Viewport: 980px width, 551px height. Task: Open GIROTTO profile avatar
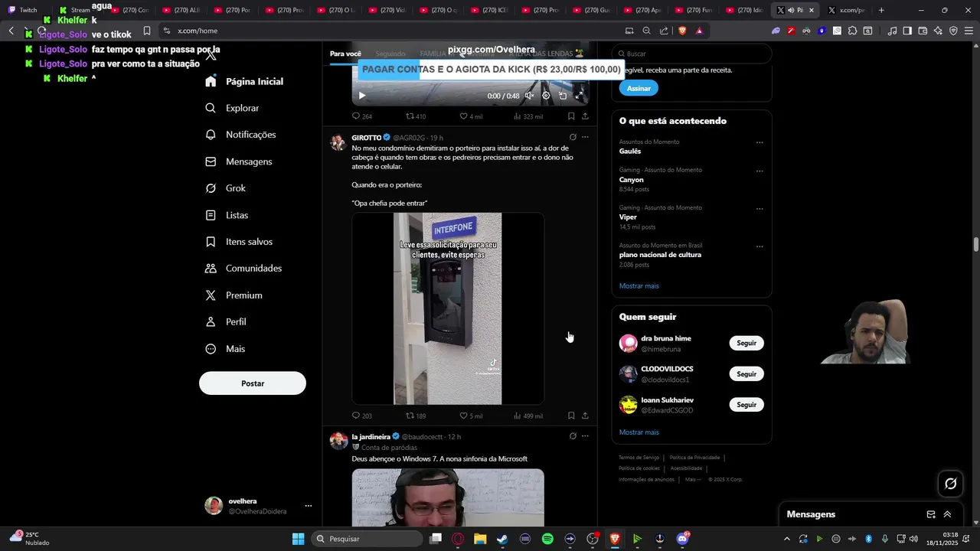(x=338, y=142)
